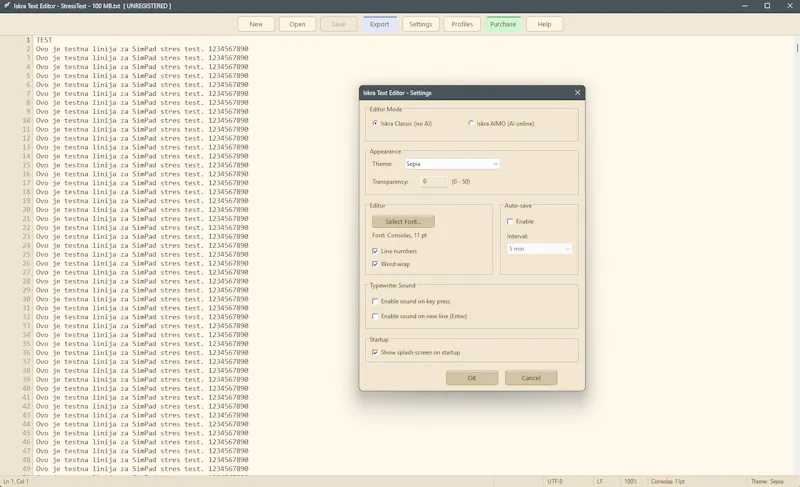Click the UTF-8 encoding in status bar
Viewport: 800px width, 487px height.
coord(555,481)
